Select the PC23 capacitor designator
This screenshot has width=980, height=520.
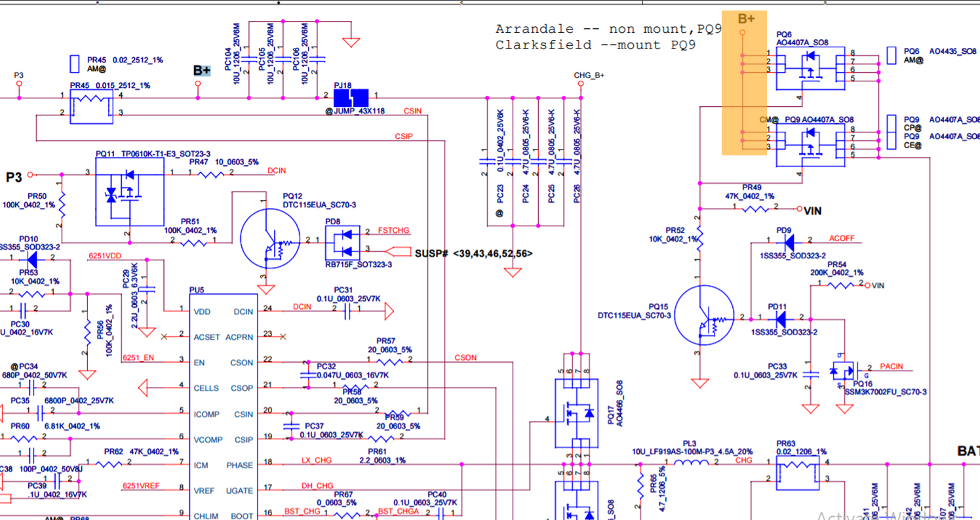(500, 194)
